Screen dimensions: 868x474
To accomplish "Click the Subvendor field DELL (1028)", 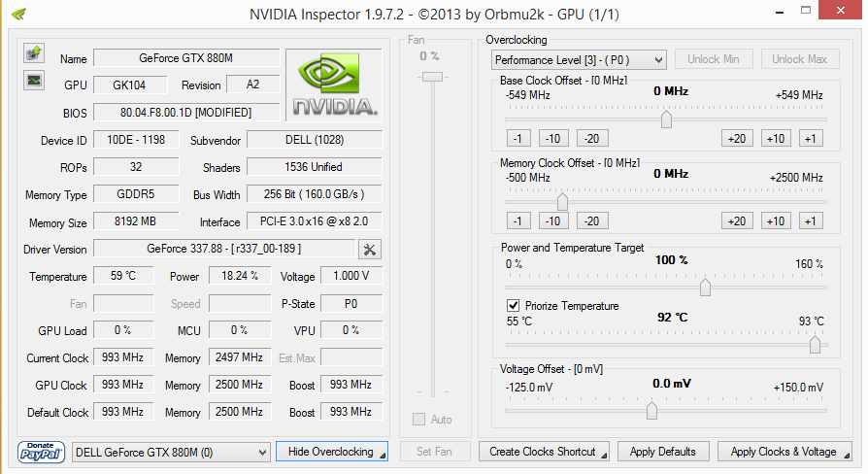I will [x=315, y=140].
